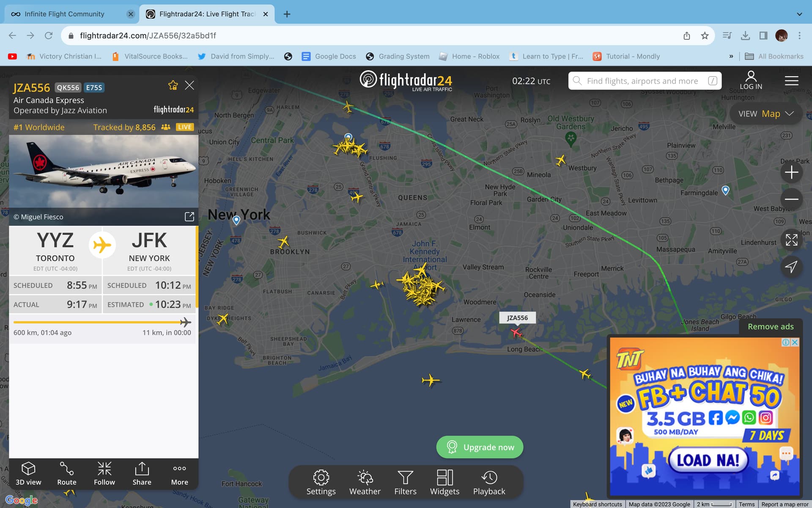Share this flight
Screen dimensions: 812x508
click(142, 474)
